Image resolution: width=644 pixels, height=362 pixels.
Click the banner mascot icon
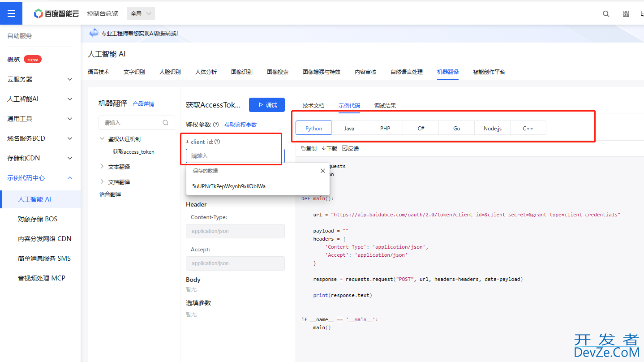click(x=94, y=33)
